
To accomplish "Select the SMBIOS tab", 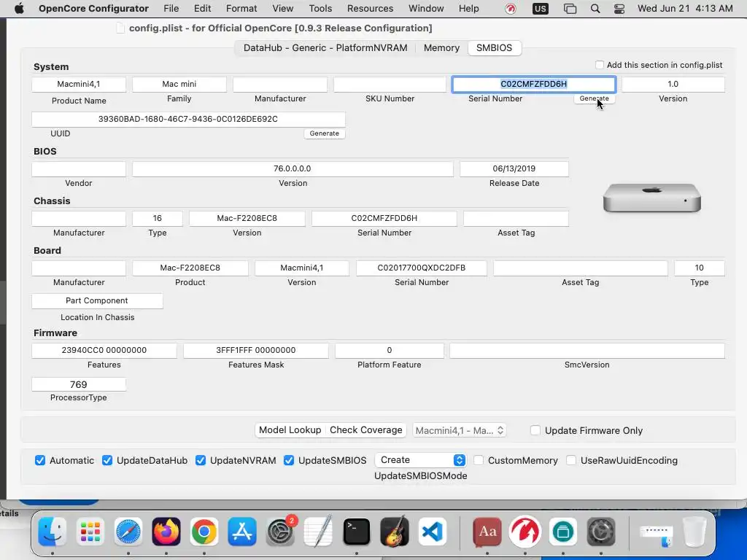I will point(494,47).
